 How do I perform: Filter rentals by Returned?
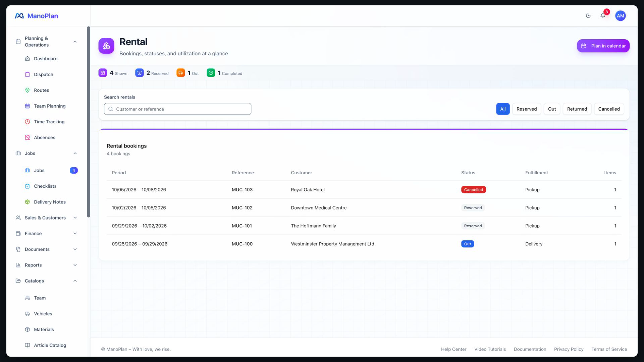pos(577,109)
